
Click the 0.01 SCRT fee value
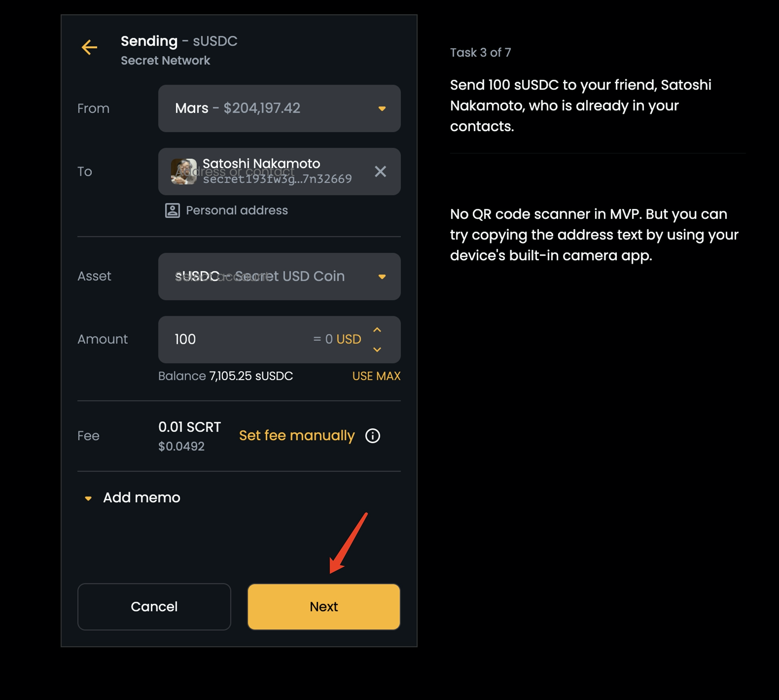click(189, 427)
